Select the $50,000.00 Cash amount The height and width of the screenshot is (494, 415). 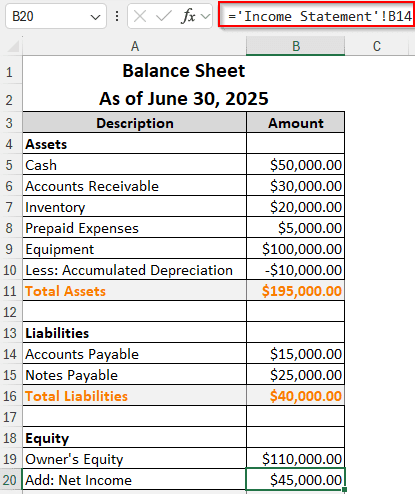[x=296, y=165]
